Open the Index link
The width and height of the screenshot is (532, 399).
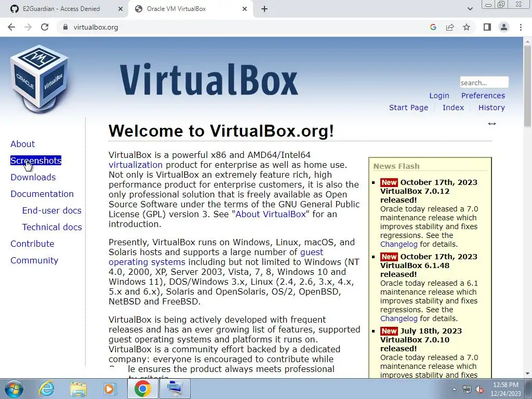point(453,108)
